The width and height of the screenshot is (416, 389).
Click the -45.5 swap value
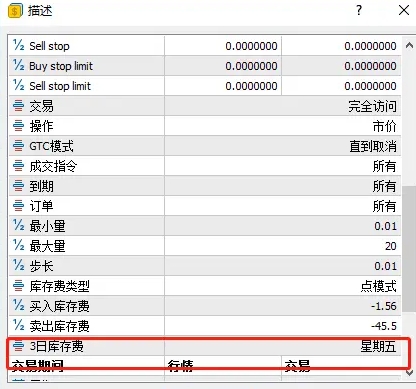[x=384, y=326]
